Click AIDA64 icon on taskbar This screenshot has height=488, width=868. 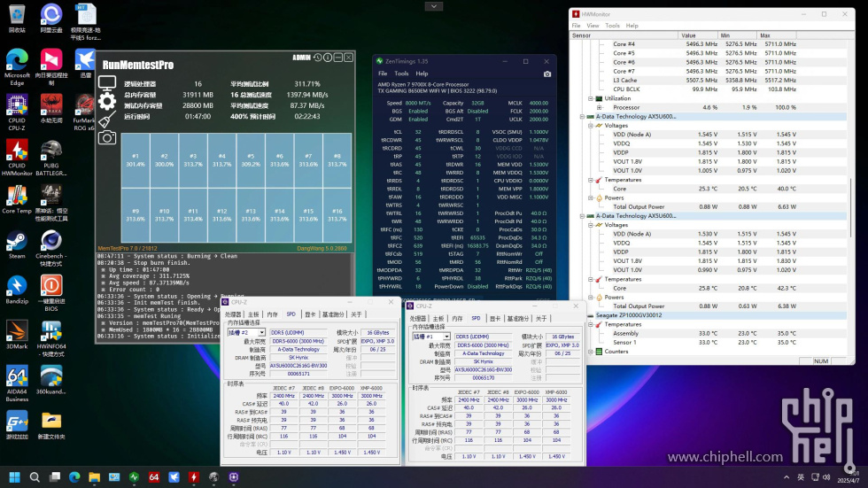[x=154, y=477]
